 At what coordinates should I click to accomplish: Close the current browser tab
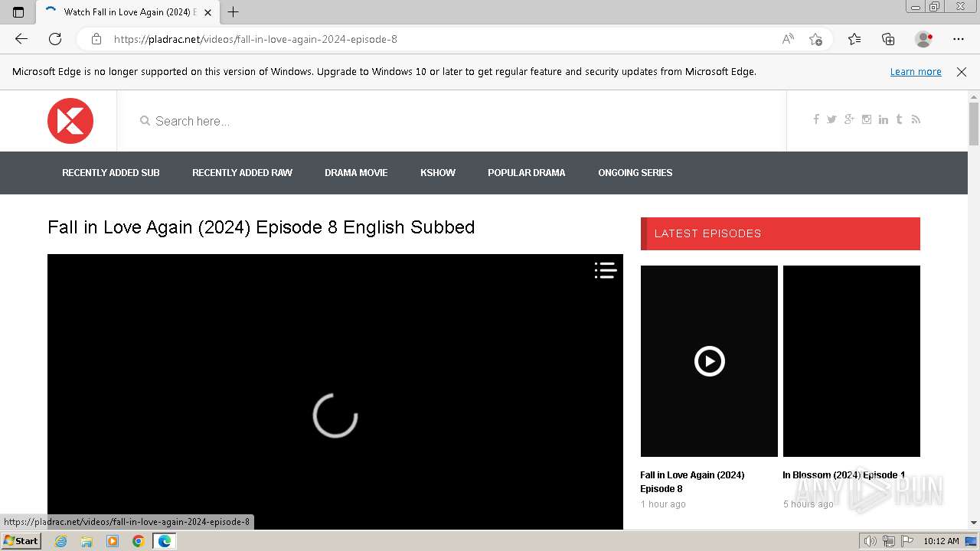point(207,12)
